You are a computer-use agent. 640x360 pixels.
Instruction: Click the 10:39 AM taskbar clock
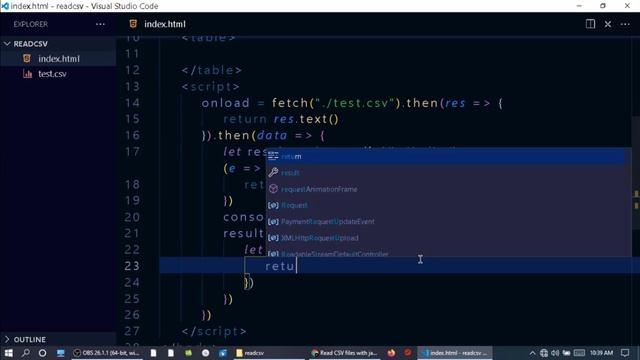(601, 353)
